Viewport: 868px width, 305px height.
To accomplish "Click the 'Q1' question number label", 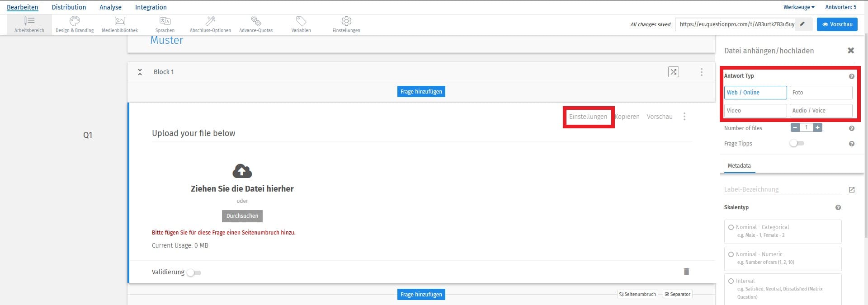I will click(88, 135).
